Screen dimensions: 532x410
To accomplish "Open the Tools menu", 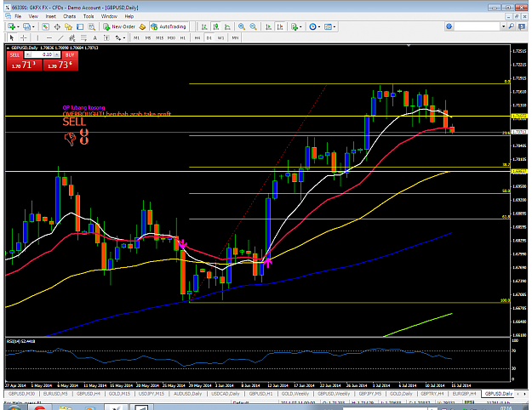I will (89, 16).
